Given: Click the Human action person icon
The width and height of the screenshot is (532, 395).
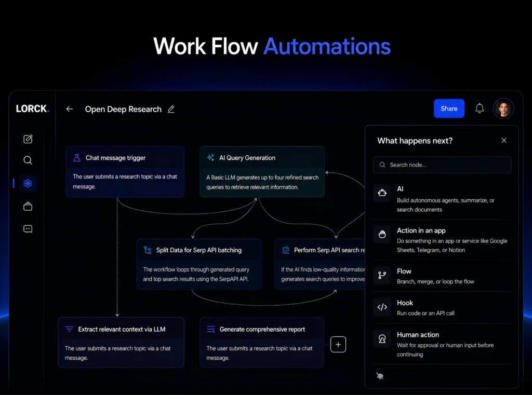Looking at the screenshot, I should click(382, 339).
